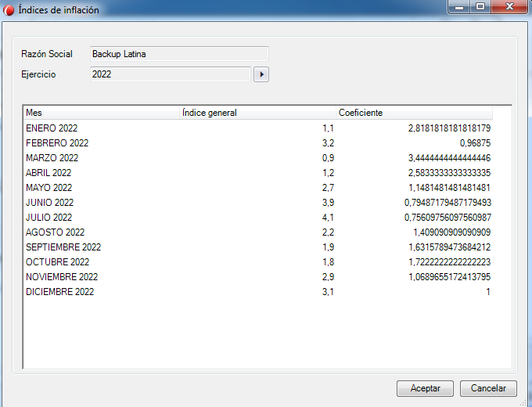Select the ABRIL 2022 row
The image size is (532, 407).
[x=258, y=173]
